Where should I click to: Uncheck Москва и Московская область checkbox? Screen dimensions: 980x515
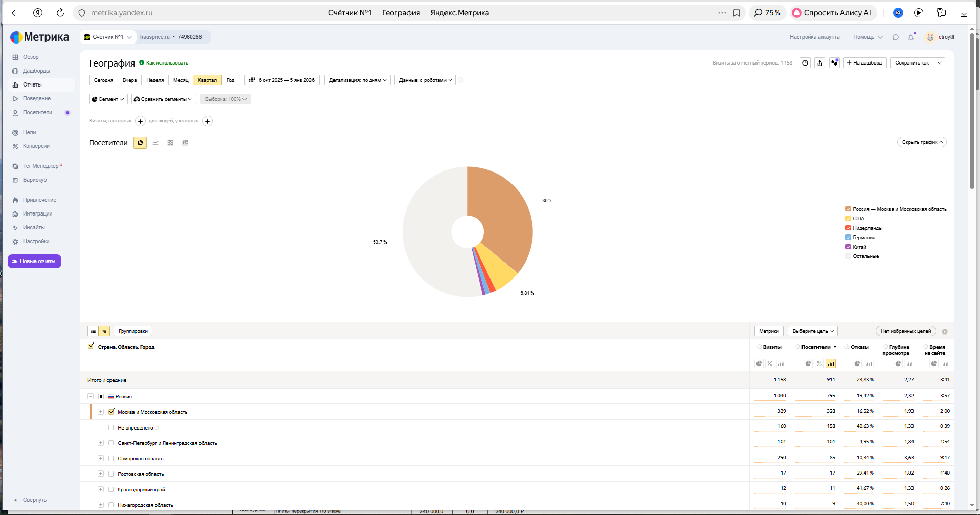click(x=112, y=412)
